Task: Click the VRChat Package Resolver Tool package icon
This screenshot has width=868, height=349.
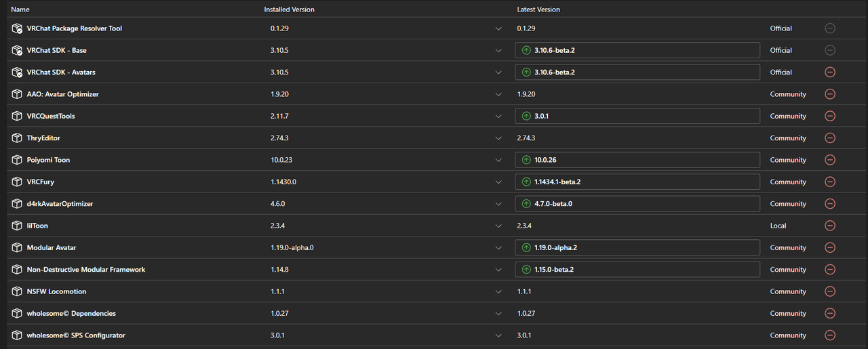Action: (17, 28)
